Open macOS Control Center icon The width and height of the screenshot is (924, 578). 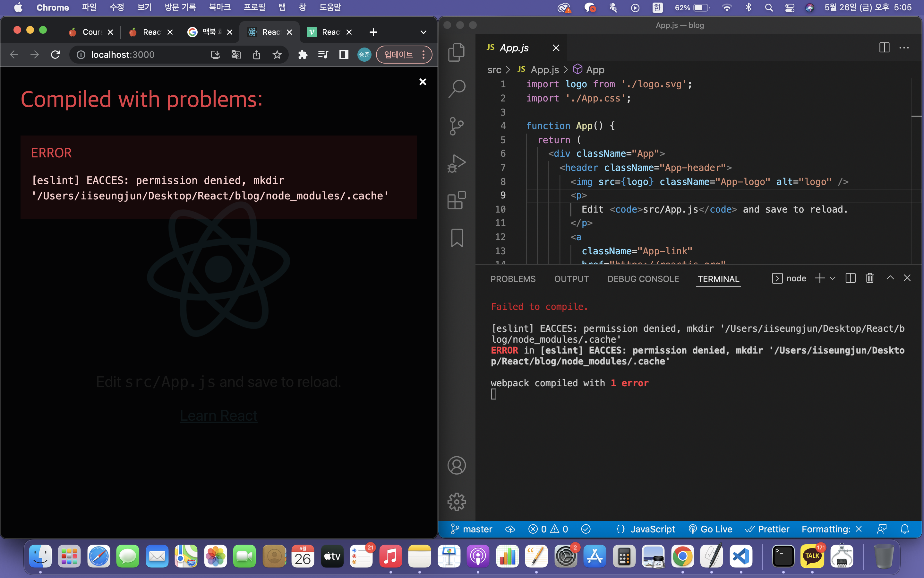789,7
